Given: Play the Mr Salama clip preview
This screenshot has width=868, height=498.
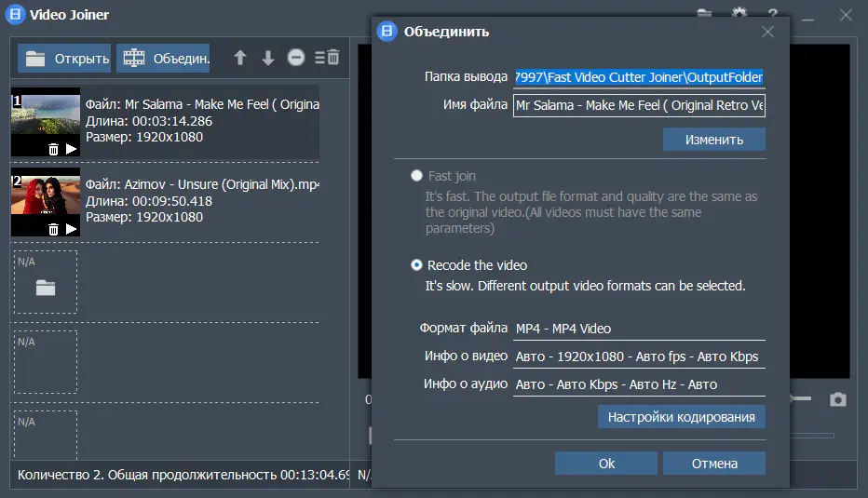Looking at the screenshot, I should point(71,149).
